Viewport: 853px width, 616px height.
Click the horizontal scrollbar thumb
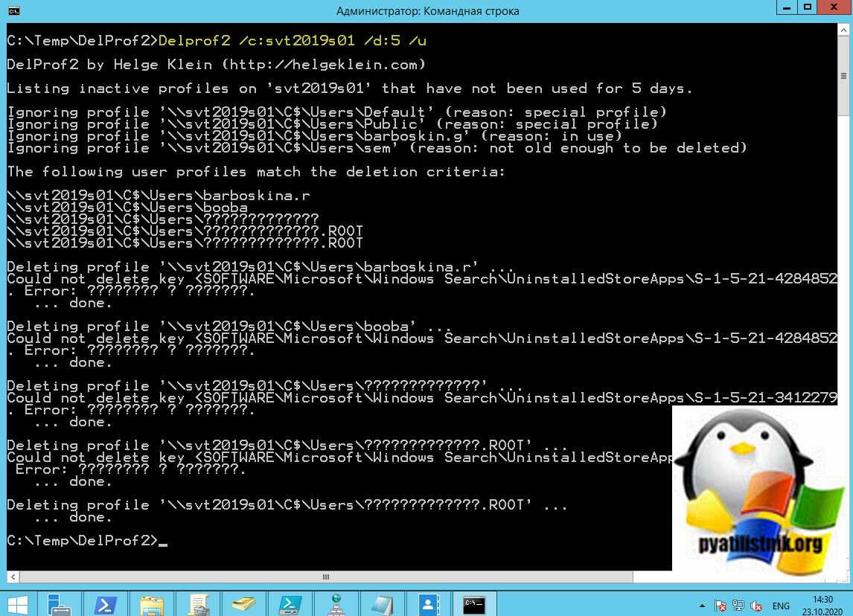click(326, 577)
